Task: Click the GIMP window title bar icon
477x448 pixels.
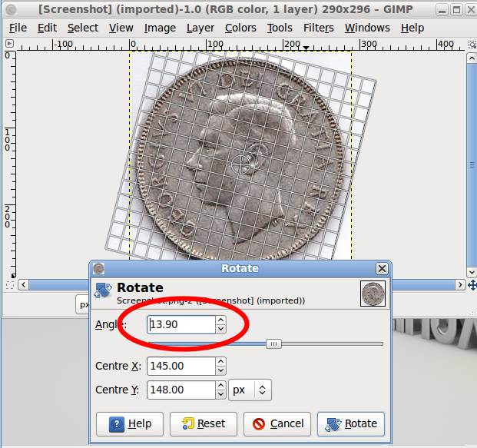Action: pyautogui.click(x=11, y=9)
